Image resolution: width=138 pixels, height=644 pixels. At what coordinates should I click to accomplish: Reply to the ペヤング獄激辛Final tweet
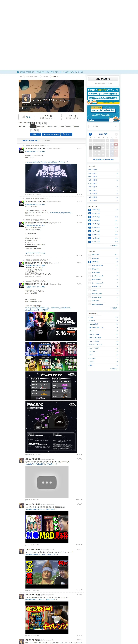click(x=77, y=635)
